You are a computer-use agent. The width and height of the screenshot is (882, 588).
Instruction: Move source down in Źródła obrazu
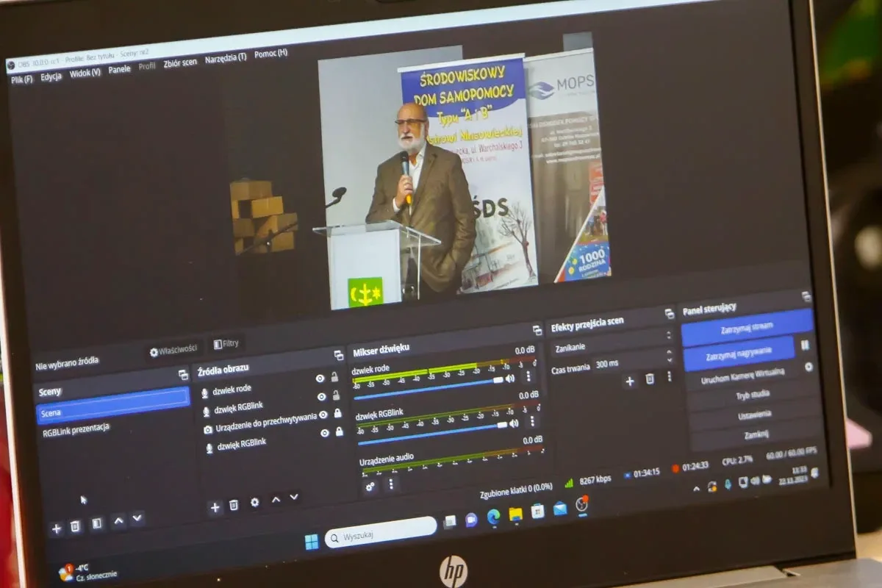(x=294, y=498)
